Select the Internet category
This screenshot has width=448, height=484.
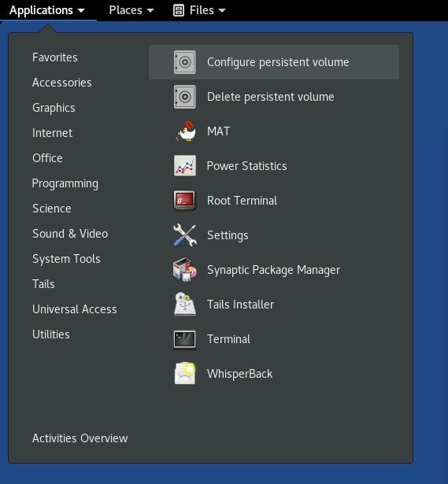click(x=53, y=133)
